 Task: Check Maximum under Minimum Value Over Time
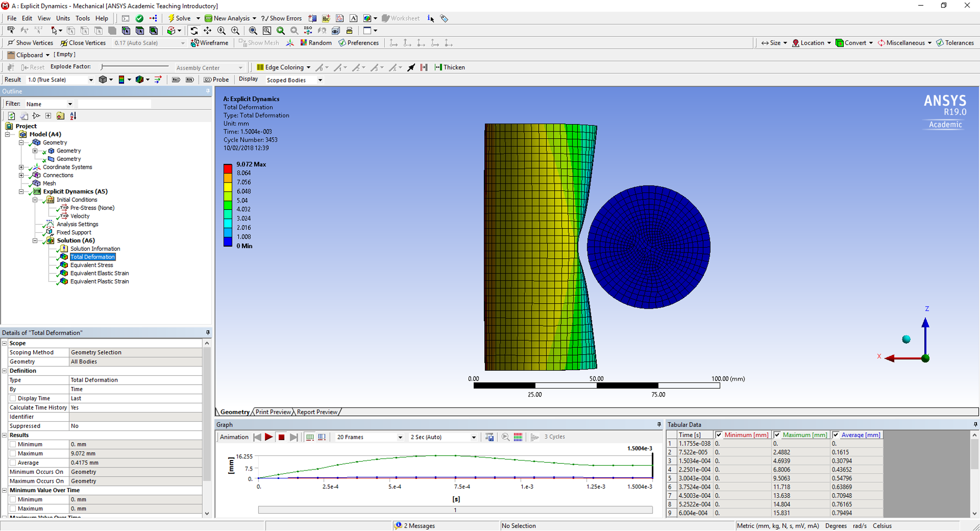click(13, 509)
